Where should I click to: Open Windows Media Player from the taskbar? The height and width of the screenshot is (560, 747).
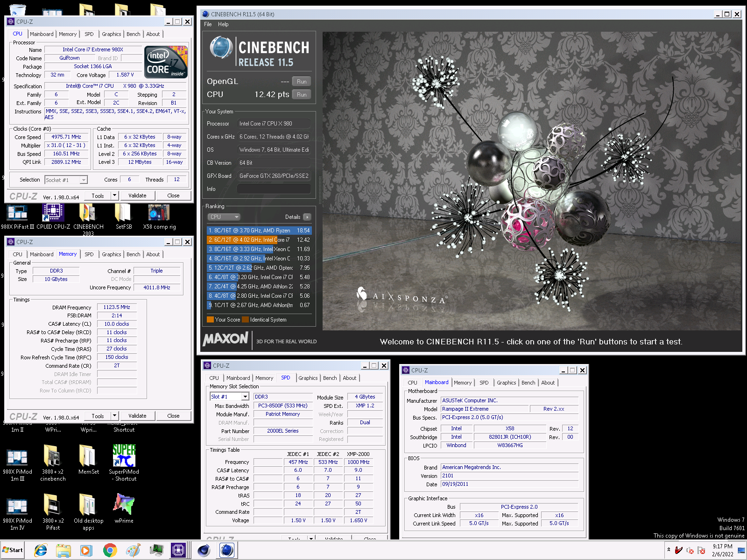tap(86, 551)
